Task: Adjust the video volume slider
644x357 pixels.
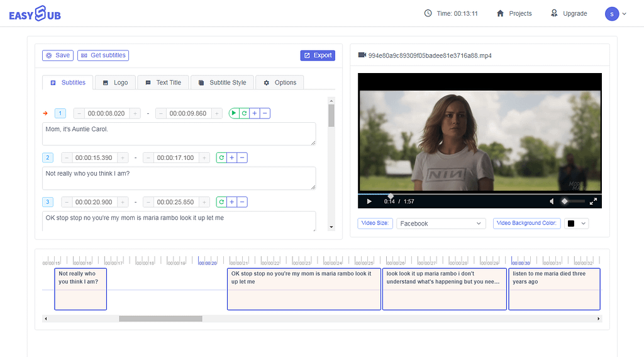Action: (574, 201)
